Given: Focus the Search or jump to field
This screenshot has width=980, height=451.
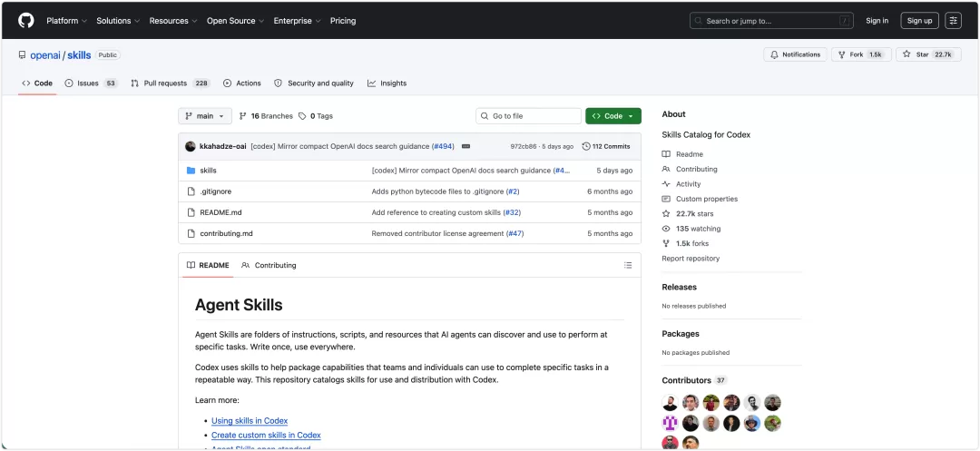Looking at the screenshot, I should (772, 21).
